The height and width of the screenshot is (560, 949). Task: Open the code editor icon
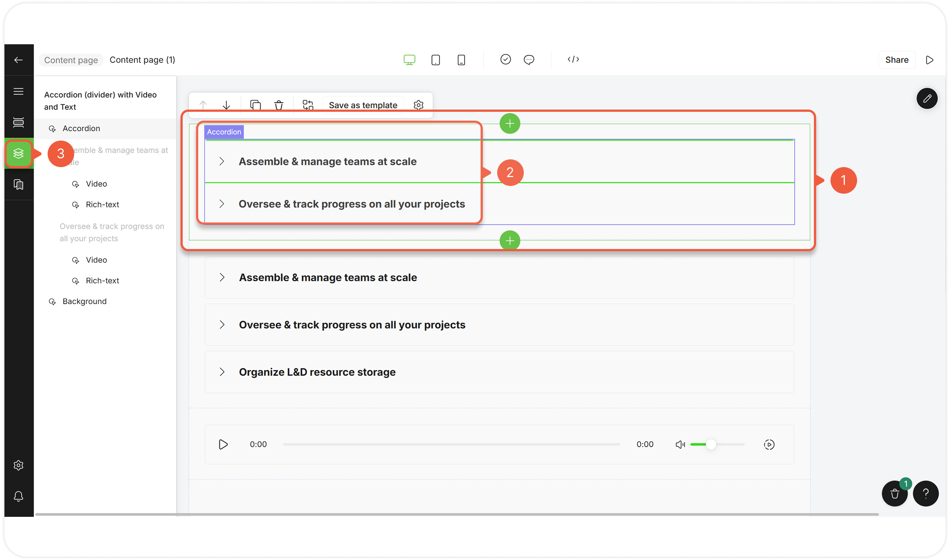pos(573,60)
